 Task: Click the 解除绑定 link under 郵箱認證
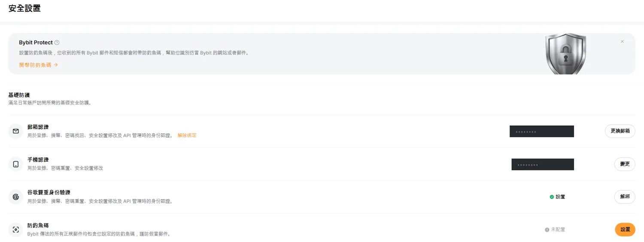[187, 135]
